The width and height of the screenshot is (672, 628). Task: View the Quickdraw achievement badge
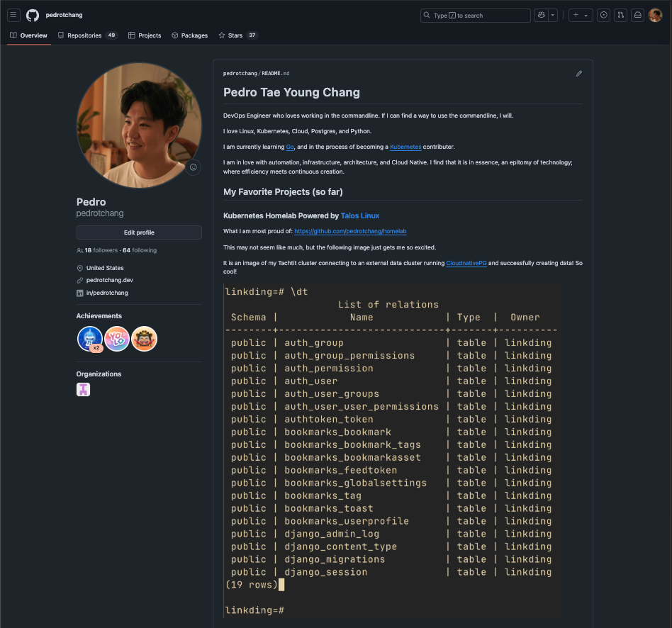coord(144,339)
